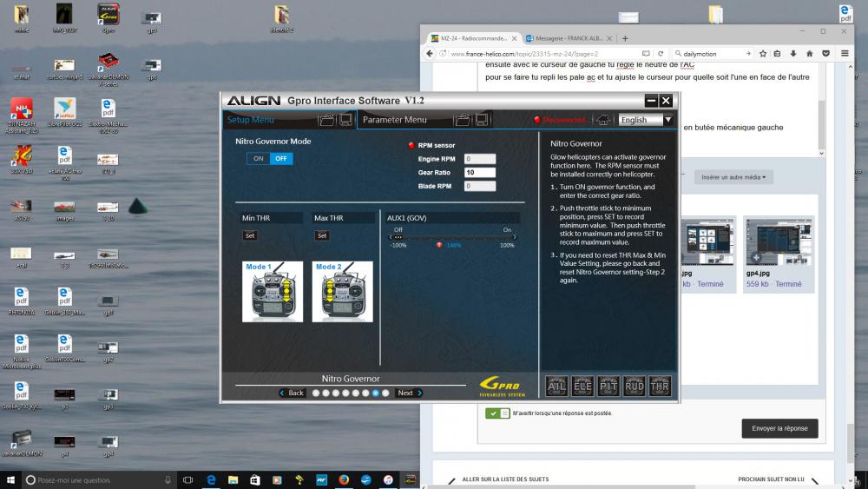The width and height of the screenshot is (868, 489).
Task: Switch to the Setup Menu tab
Action: point(250,120)
